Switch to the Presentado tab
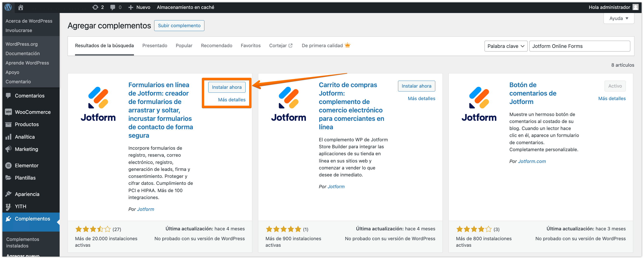Image resolution: width=644 pixels, height=259 pixels. (x=155, y=45)
